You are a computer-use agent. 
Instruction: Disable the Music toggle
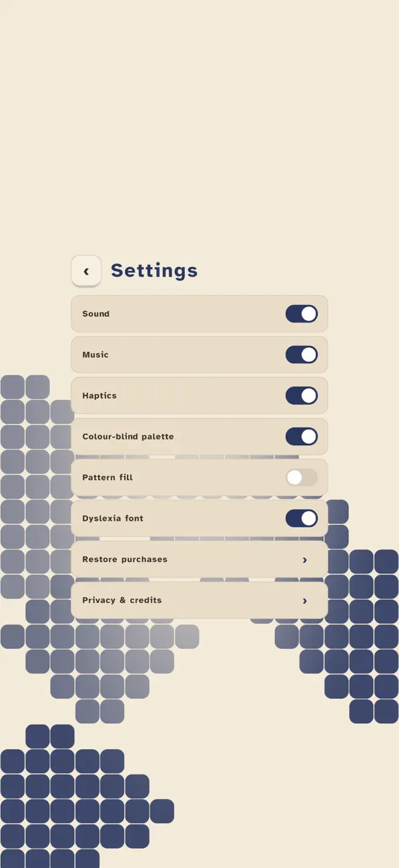pyautogui.click(x=302, y=355)
